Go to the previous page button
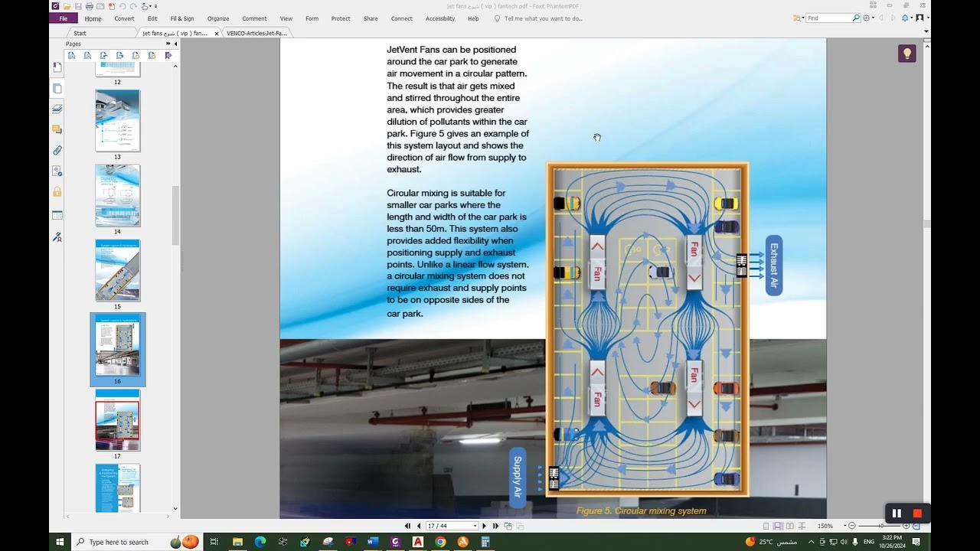980x551 pixels. (x=419, y=526)
